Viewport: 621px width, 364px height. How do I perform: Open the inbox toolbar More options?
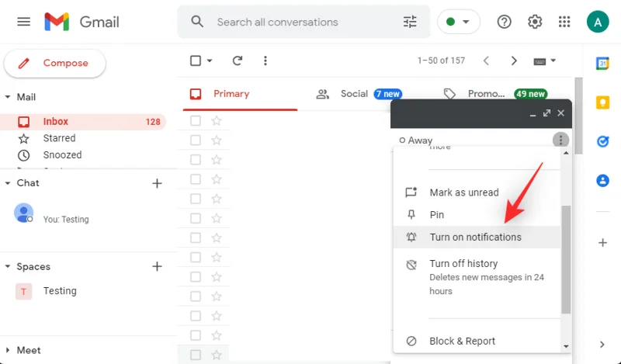tap(265, 61)
